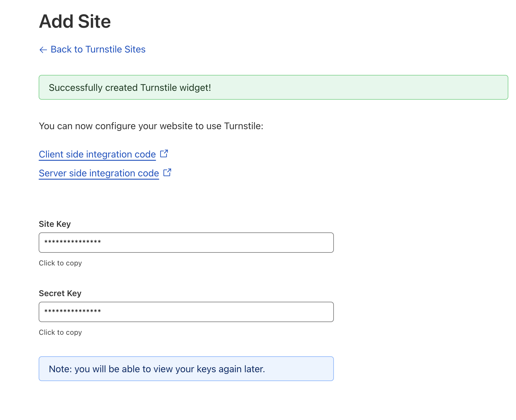Click external-link icon beside Server side code
The height and width of the screenshot is (420, 516).
pyautogui.click(x=167, y=173)
